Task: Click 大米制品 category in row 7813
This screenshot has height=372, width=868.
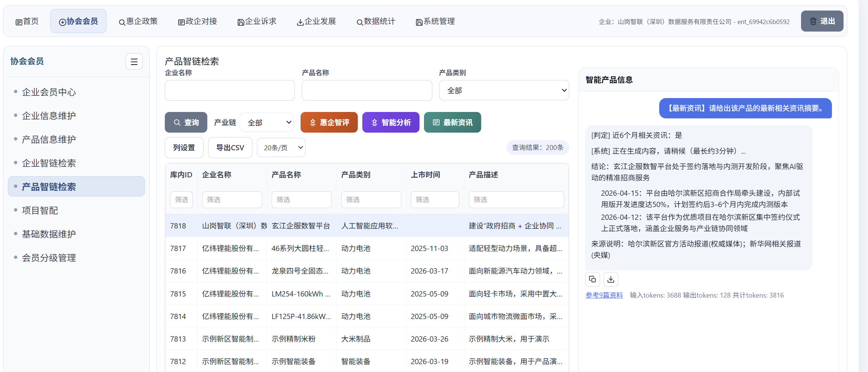Action: click(x=356, y=339)
